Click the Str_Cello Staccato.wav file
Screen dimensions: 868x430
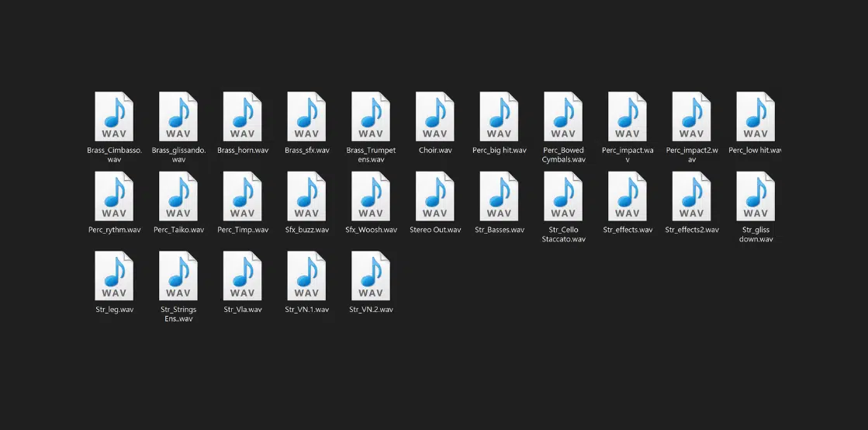(563, 196)
